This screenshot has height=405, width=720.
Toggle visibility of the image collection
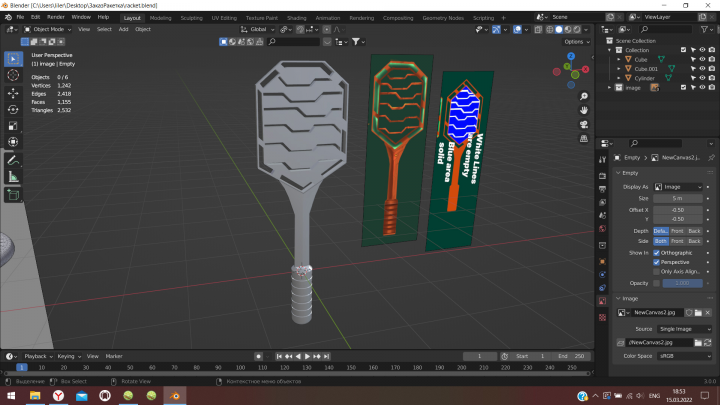point(702,87)
